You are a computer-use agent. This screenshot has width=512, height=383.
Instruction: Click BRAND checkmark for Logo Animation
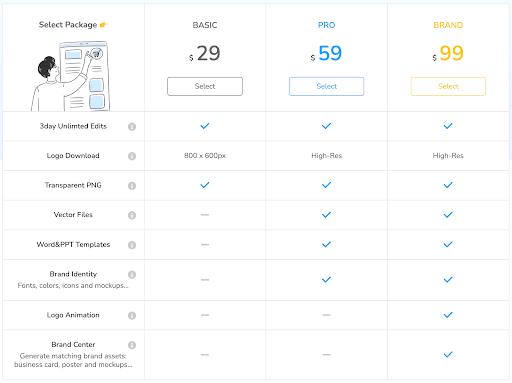click(x=448, y=315)
